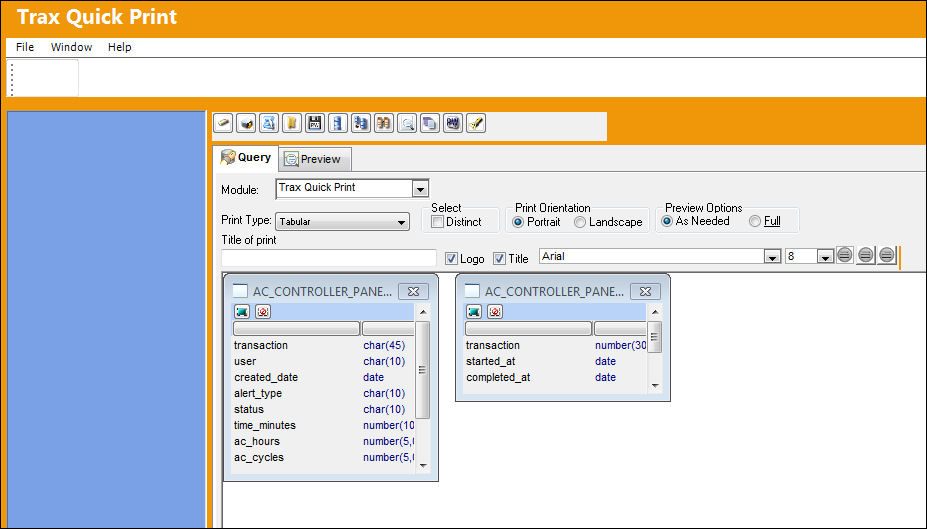Click the printer icon in toolbar
Viewport: 927px width, 529px height.
pos(246,124)
